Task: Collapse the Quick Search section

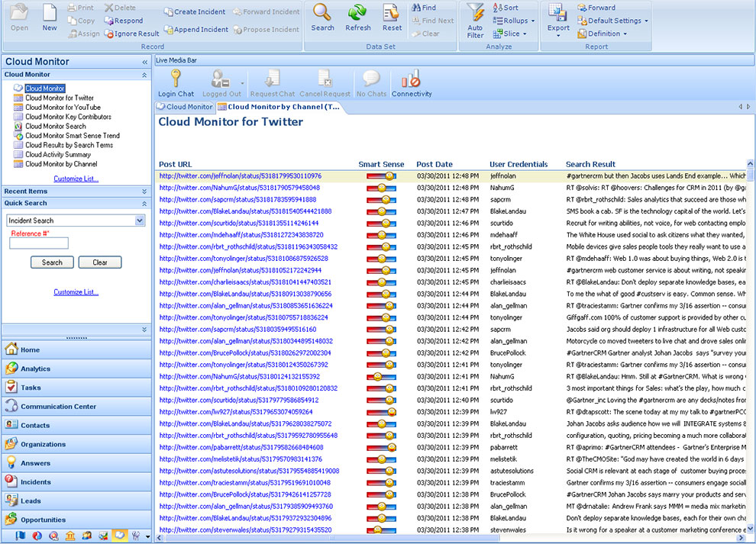Action: 144,204
